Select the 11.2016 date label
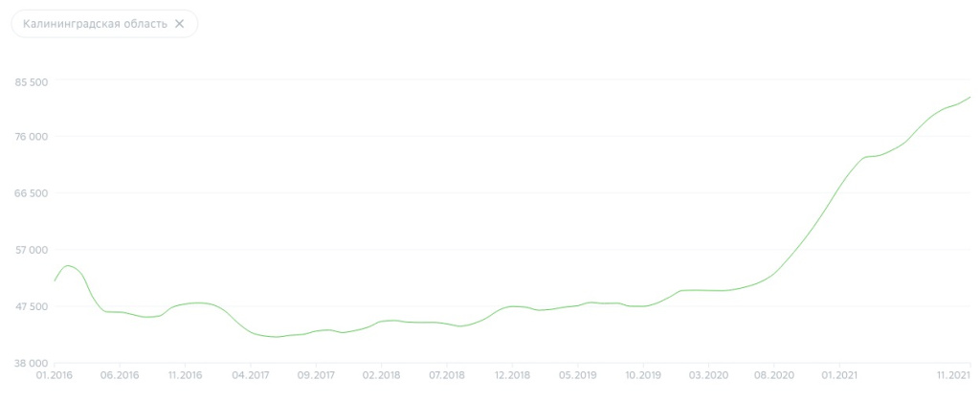The width and height of the screenshot is (980, 403). coord(185,375)
